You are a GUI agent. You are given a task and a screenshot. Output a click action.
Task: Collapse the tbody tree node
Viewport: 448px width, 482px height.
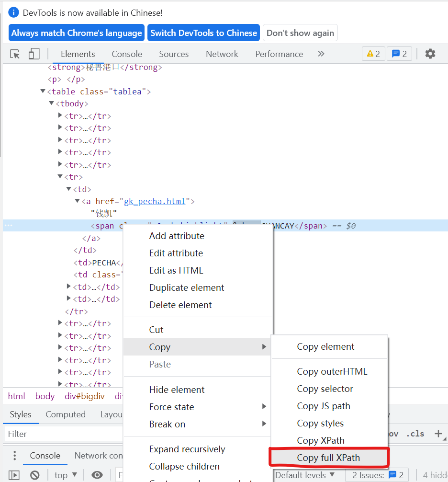(x=51, y=103)
